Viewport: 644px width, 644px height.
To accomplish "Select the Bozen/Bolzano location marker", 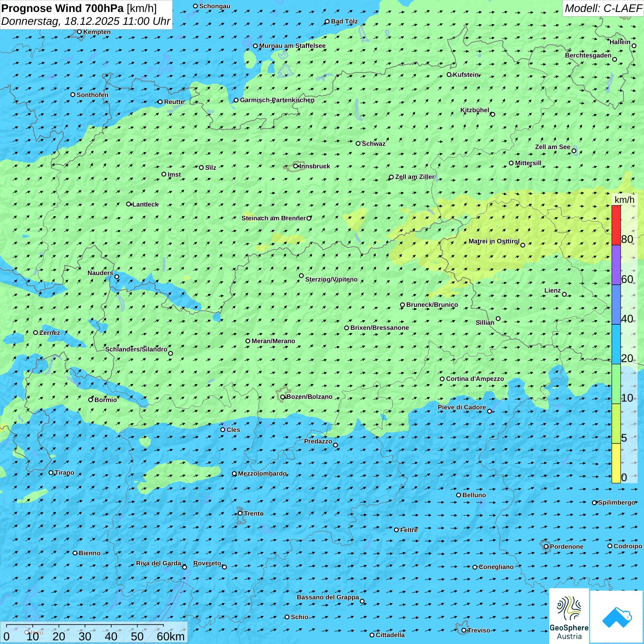I will [283, 397].
